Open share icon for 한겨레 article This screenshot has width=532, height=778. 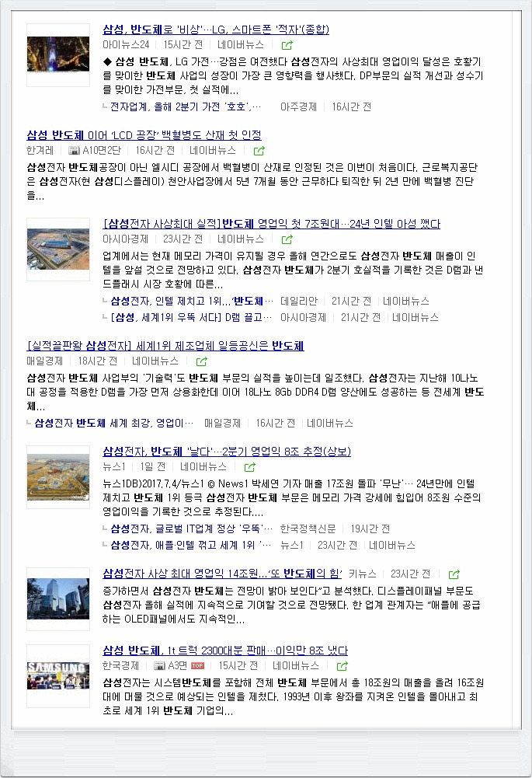[x=259, y=151]
